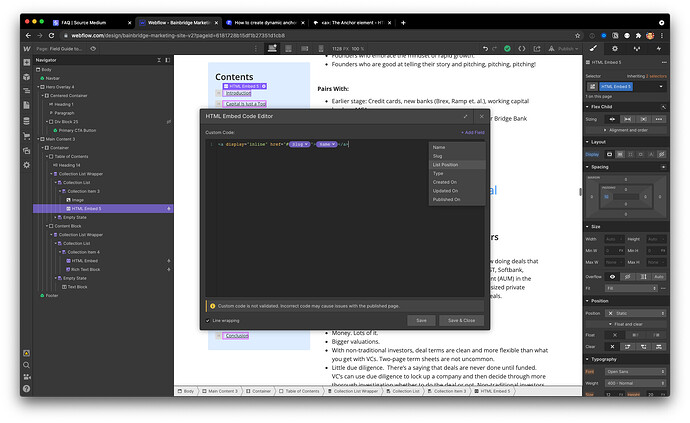The width and height of the screenshot is (690, 423).
Task: Open the search magnifier in left sidebar
Action: pyautogui.click(x=26, y=365)
